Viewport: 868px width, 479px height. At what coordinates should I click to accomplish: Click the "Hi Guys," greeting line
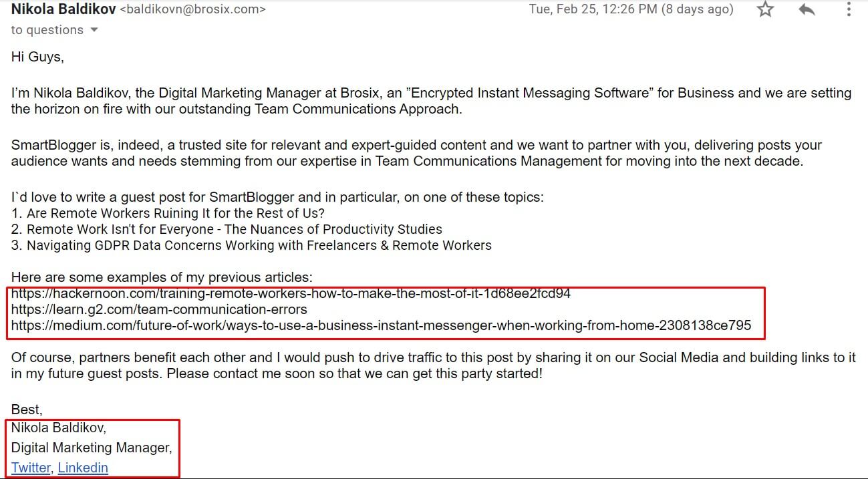[x=37, y=57]
